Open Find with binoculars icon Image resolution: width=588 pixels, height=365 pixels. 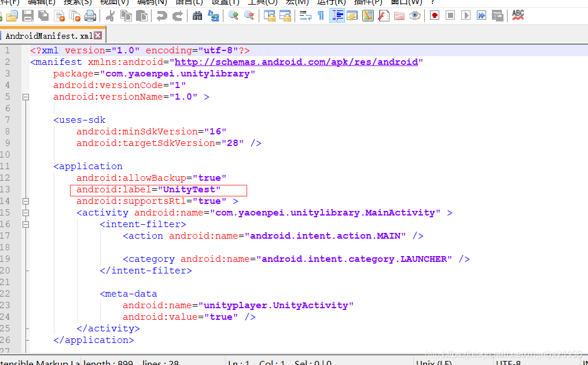click(197, 16)
